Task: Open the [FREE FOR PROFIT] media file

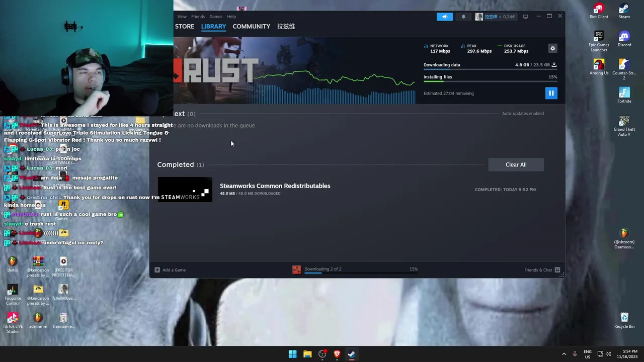Action: 63,266
